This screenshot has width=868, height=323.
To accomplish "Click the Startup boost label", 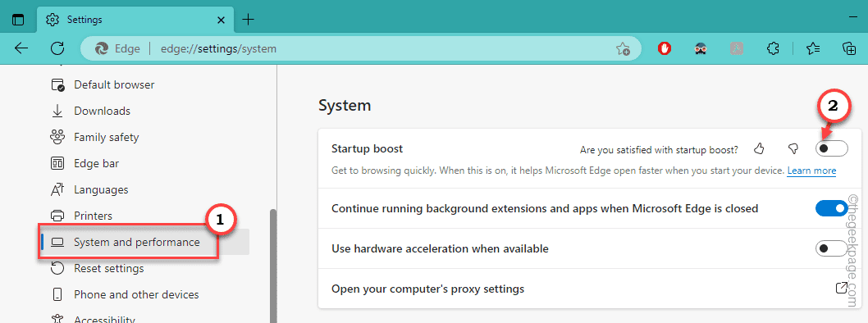I will tap(367, 148).
